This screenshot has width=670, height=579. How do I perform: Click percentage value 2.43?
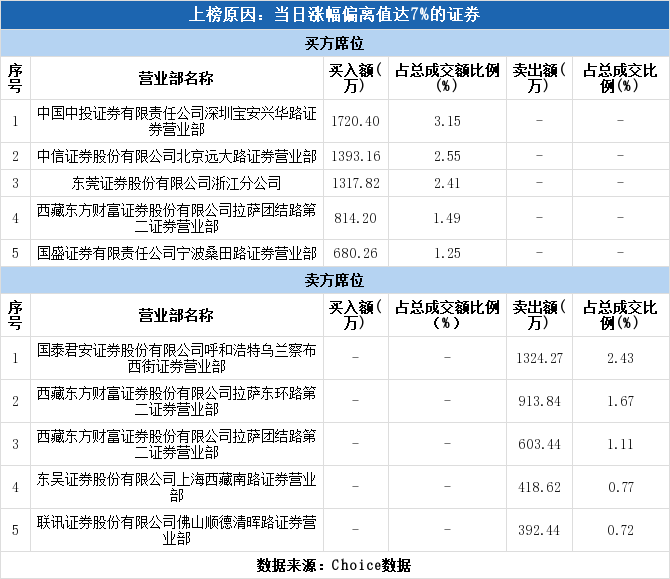coord(620,358)
